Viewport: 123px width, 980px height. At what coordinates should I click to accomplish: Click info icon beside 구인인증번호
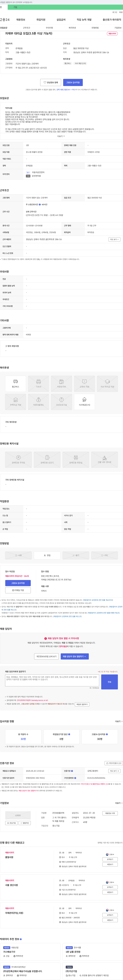[75, 778]
